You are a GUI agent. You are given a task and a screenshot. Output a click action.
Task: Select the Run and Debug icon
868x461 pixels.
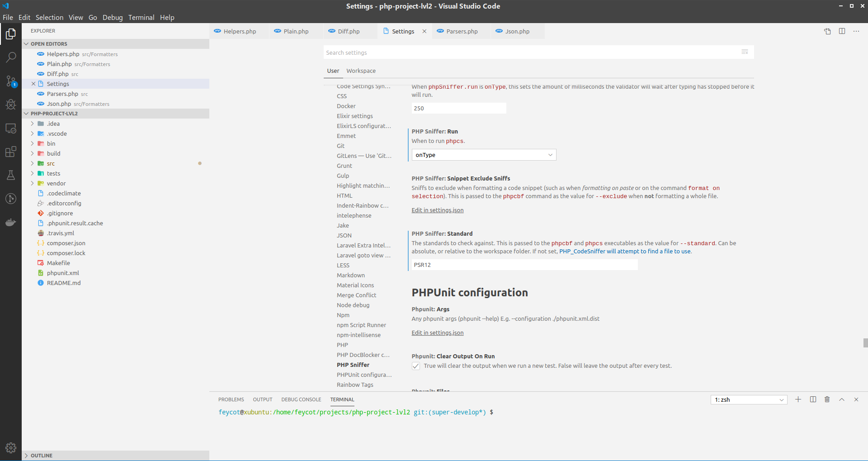click(x=10, y=105)
